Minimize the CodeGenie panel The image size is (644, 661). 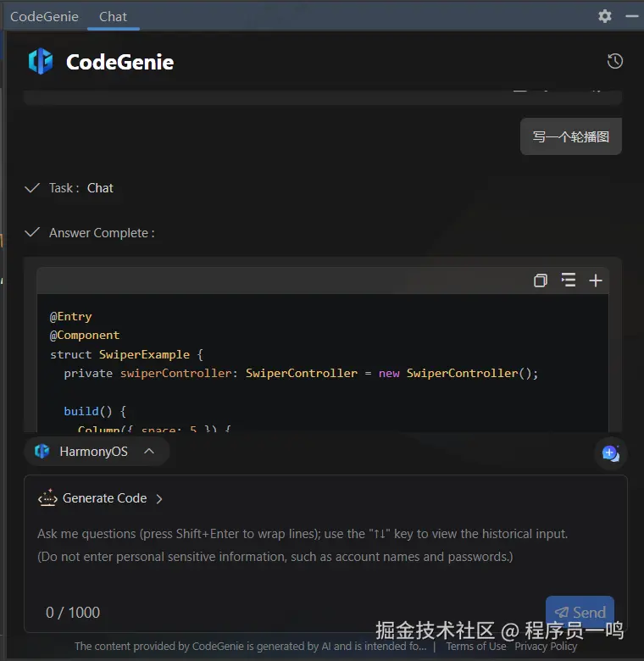[632, 16]
